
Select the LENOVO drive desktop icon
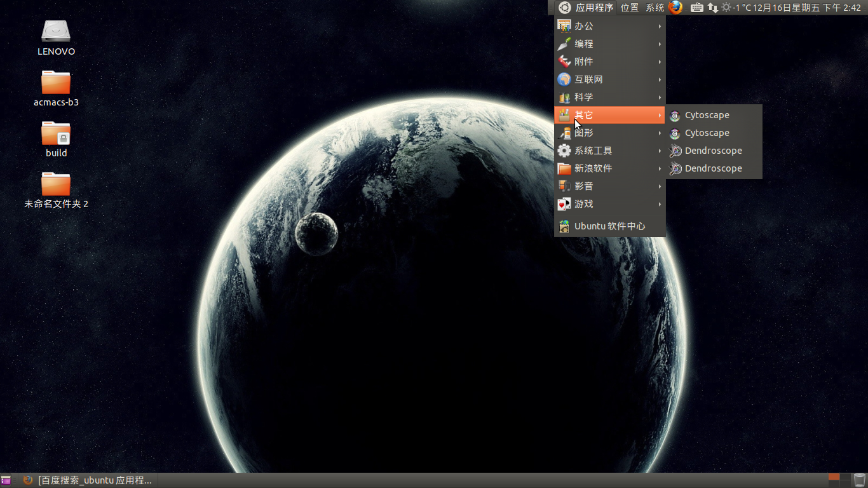56,37
